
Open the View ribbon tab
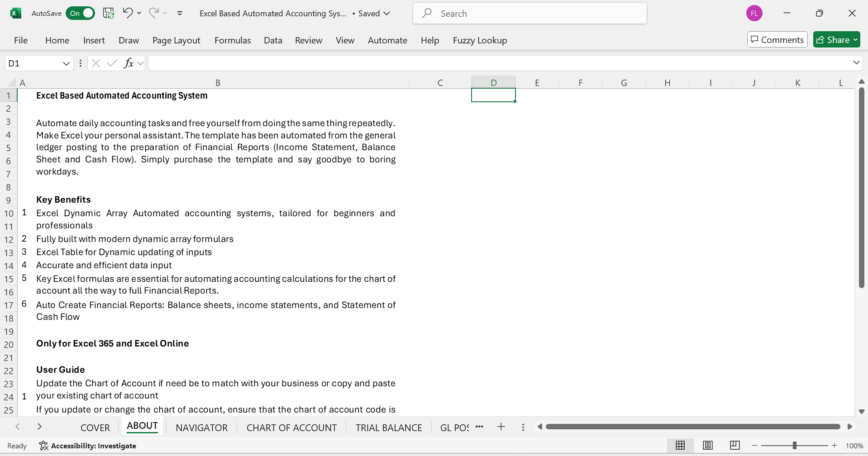pyautogui.click(x=345, y=40)
